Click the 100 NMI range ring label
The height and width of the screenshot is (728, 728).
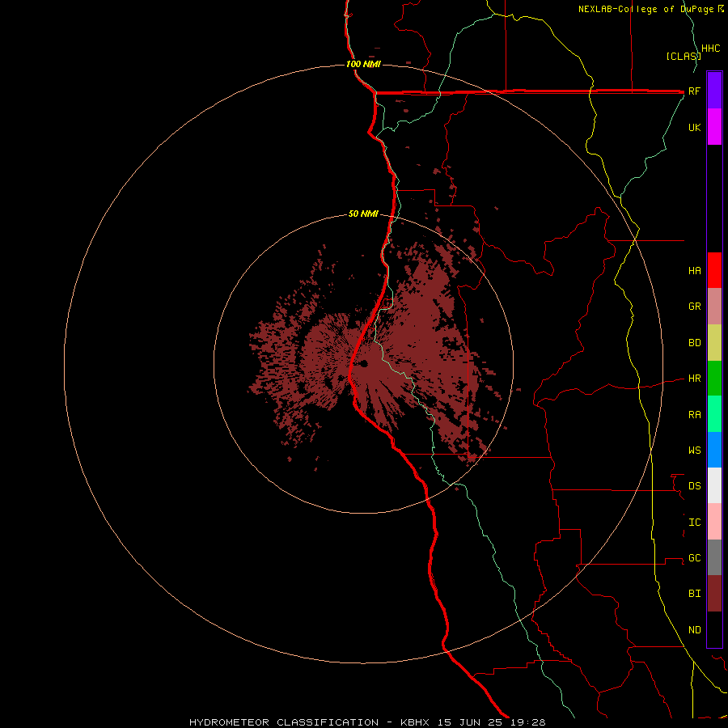pos(363,64)
